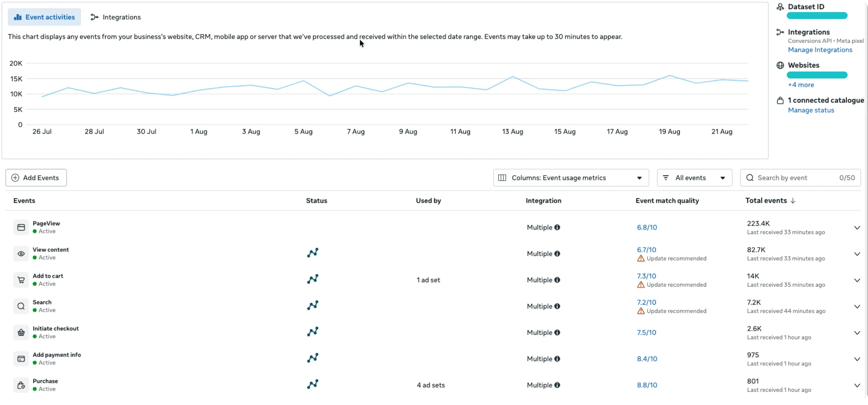
Task: Click warning icon under View content match quality
Action: [641, 258]
